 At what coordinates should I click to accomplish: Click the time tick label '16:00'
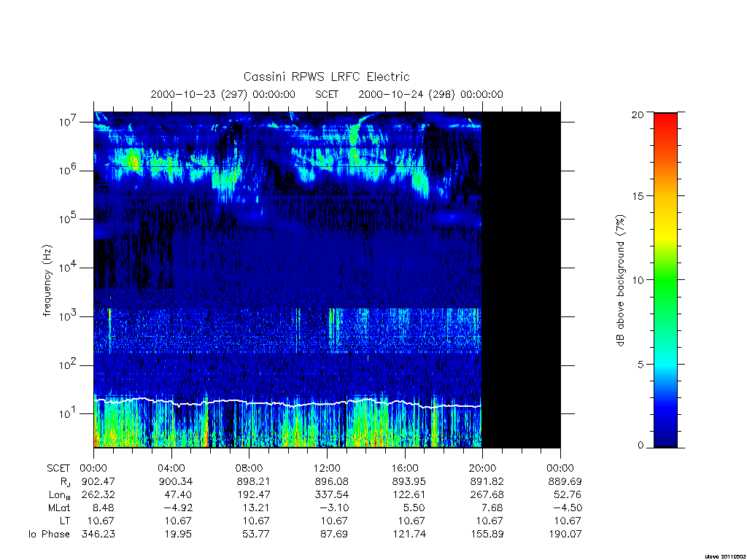405,469
